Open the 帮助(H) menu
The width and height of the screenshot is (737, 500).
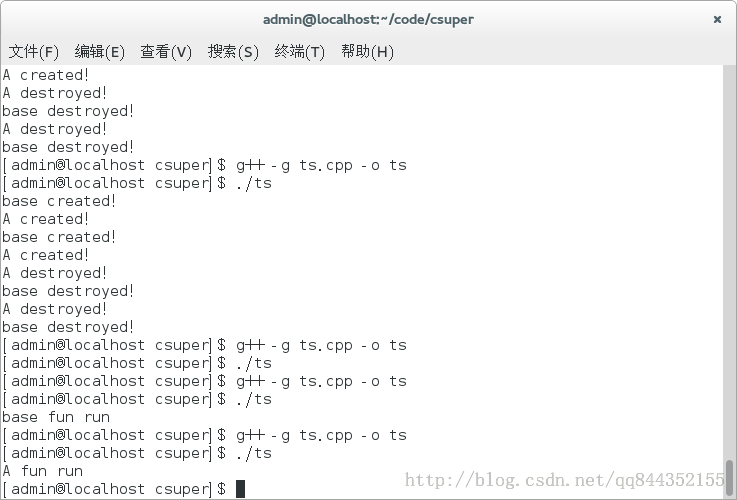pos(367,51)
